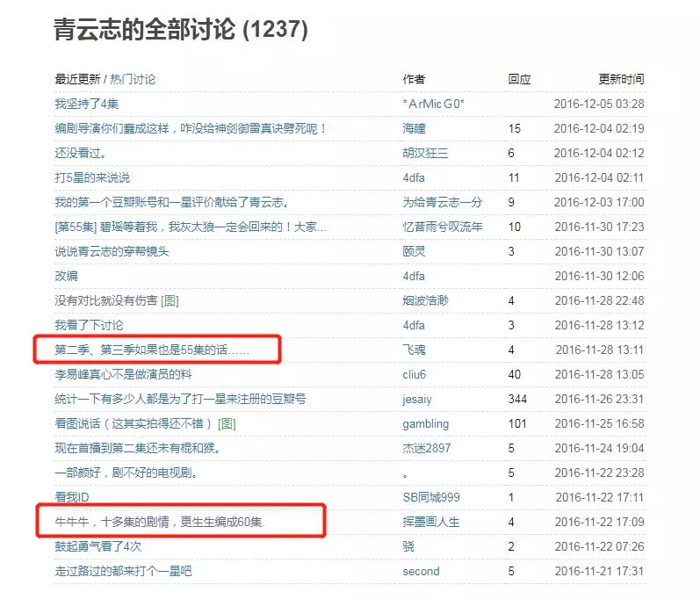Open the thread 没有对比就没有伤害
This screenshot has width=700, height=599.
[105, 300]
